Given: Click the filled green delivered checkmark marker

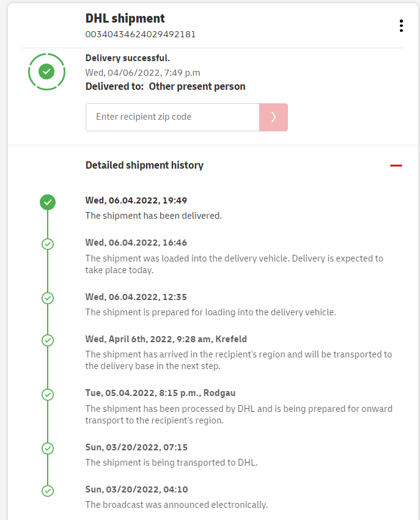Looking at the screenshot, I should tap(48, 202).
